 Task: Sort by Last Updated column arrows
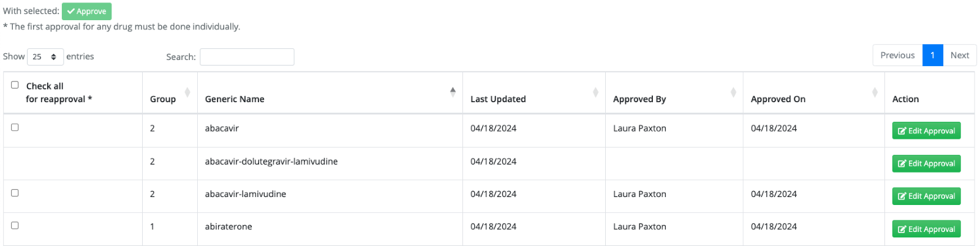tap(595, 92)
